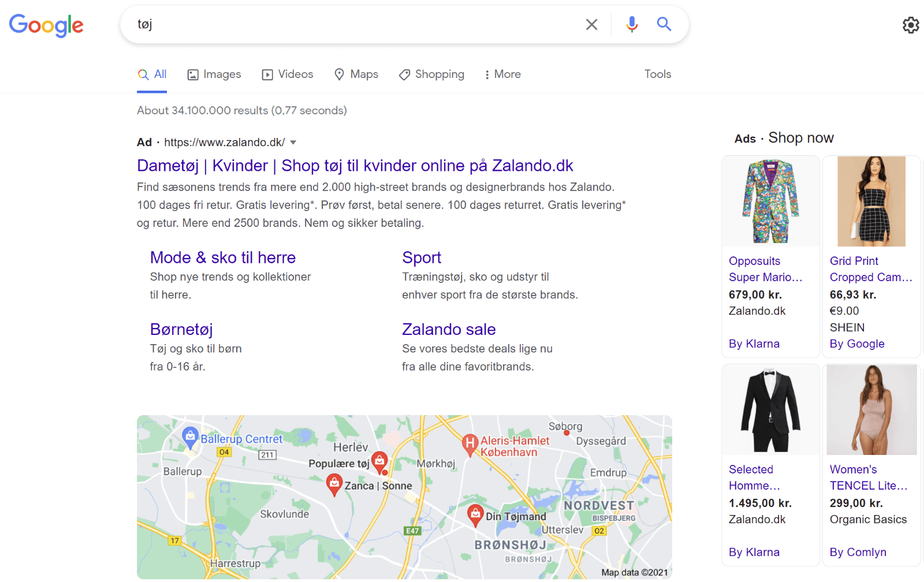This screenshot has width=924, height=582.
Task: Open the Tools option
Action: click(x=658, y=74)
